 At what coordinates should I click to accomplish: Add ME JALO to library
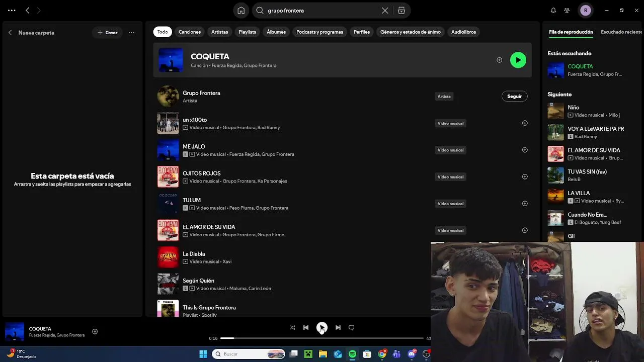525,150
